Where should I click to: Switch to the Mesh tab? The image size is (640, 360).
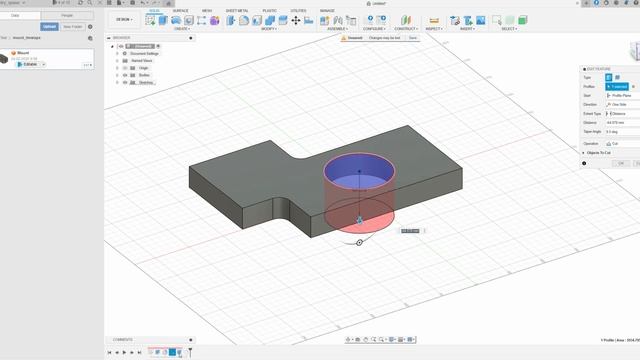207,11
